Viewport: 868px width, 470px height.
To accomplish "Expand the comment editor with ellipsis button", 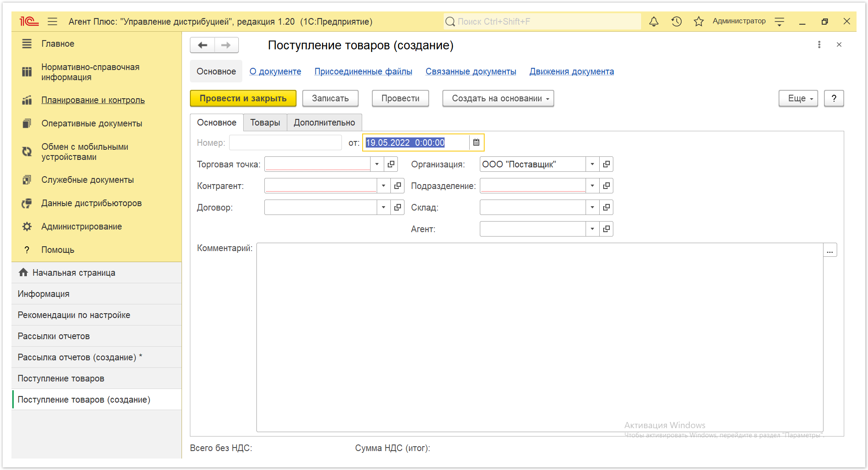I will 830,250.
